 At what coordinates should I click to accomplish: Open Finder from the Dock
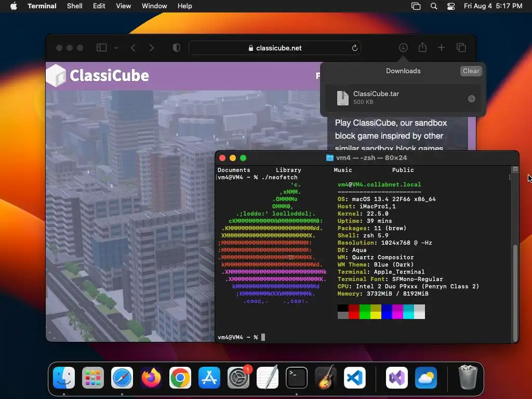[64, 378]
